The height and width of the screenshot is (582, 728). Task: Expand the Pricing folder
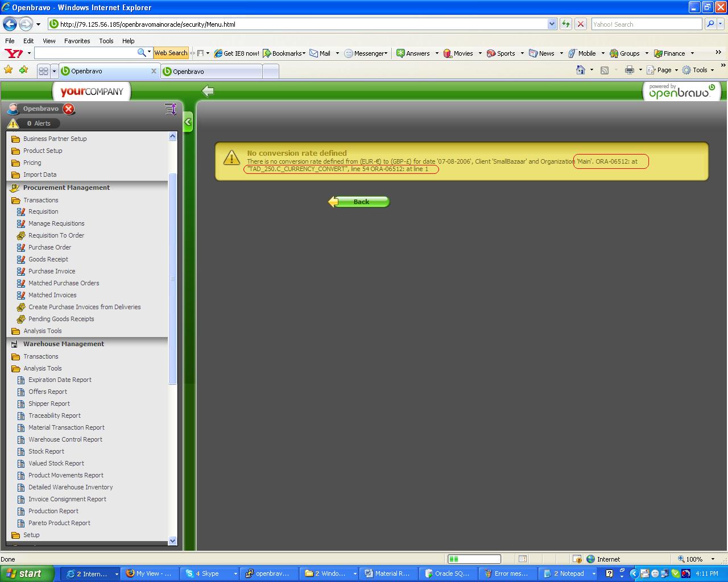point(16,163)
